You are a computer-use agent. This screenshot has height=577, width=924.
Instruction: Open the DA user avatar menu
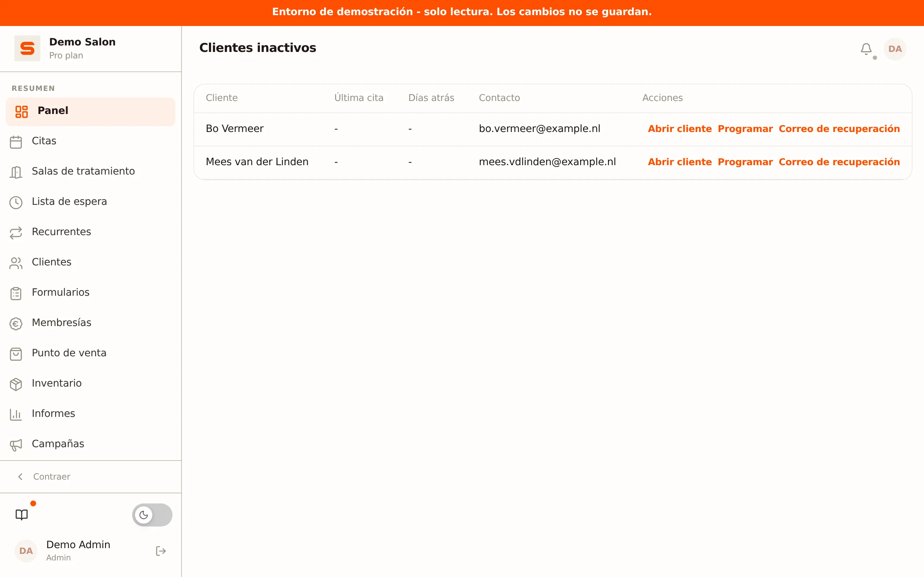pos(895,49)
